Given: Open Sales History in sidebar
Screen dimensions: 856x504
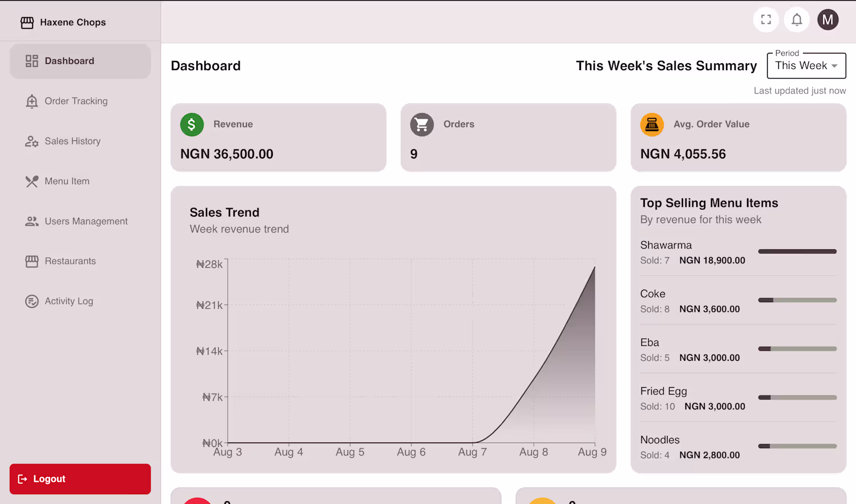Looking at the screenshot, I should click(72, 141).
